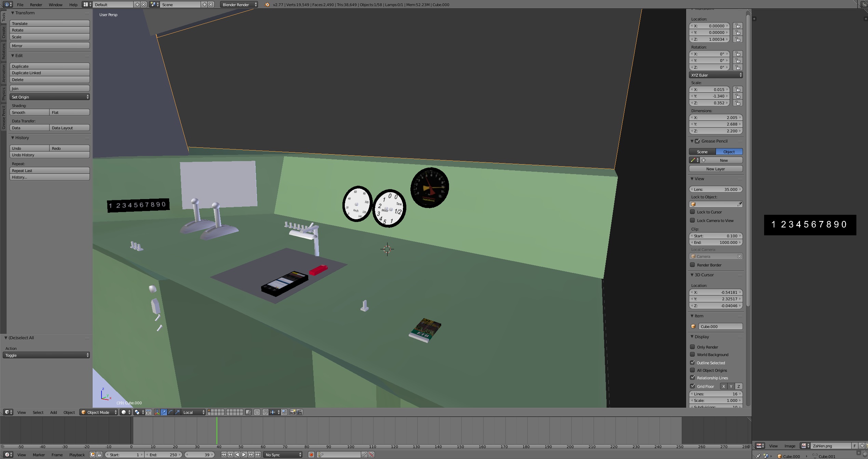Enable proportional editing circle icon
This screenshot has width=868, height=459.
point(257,412)
